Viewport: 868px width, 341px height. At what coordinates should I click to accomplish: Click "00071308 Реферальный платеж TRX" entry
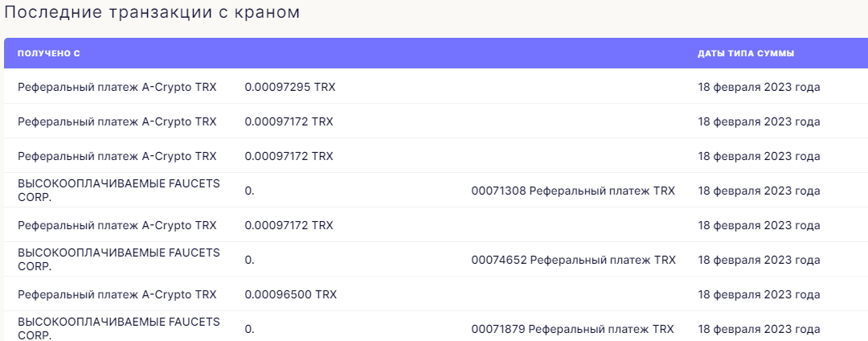573,191
